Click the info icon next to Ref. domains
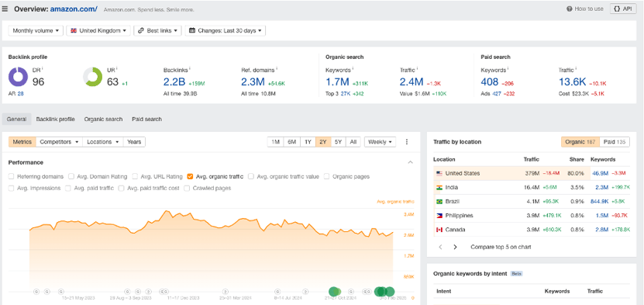This screenshot has width=644, height=305. pos(277,68)
